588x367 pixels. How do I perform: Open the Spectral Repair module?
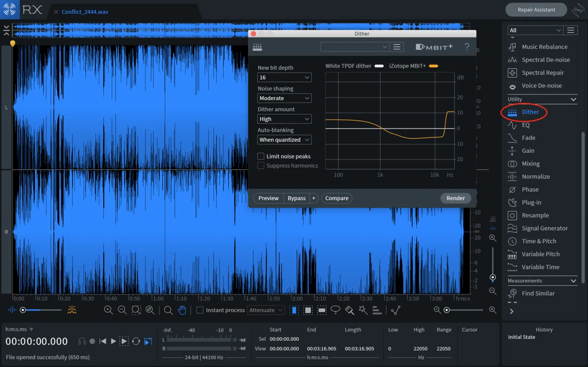click(536, 73)
